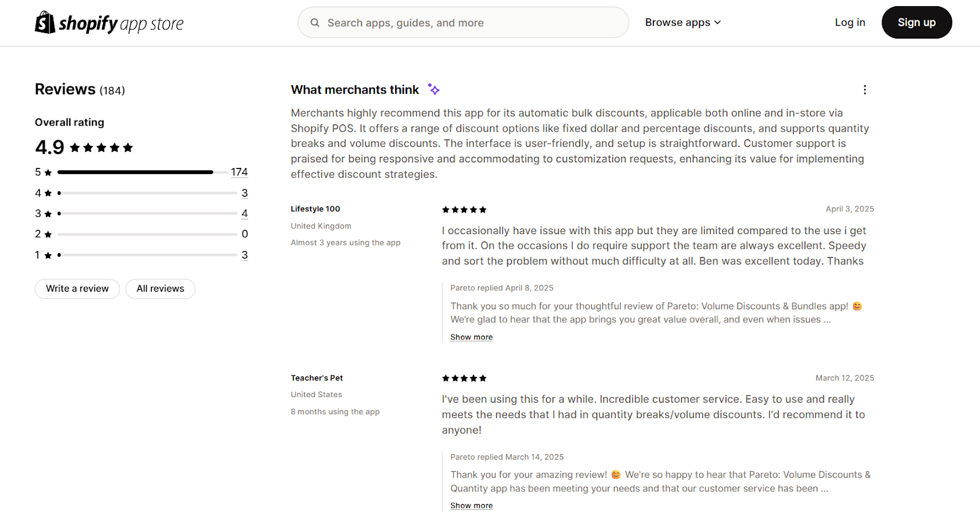Open the Shopify app store logo
The height and width of the screenshot is (516, 980).
coord(109,23)
